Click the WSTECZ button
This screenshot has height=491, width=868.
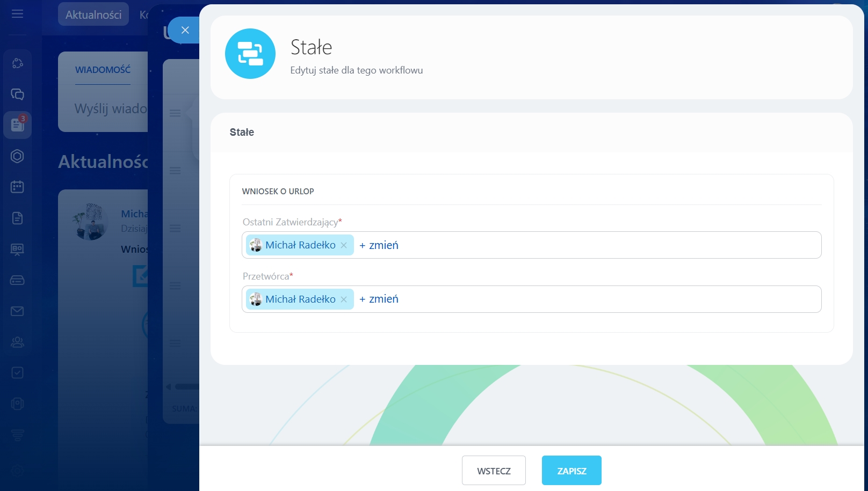point(494,471)
